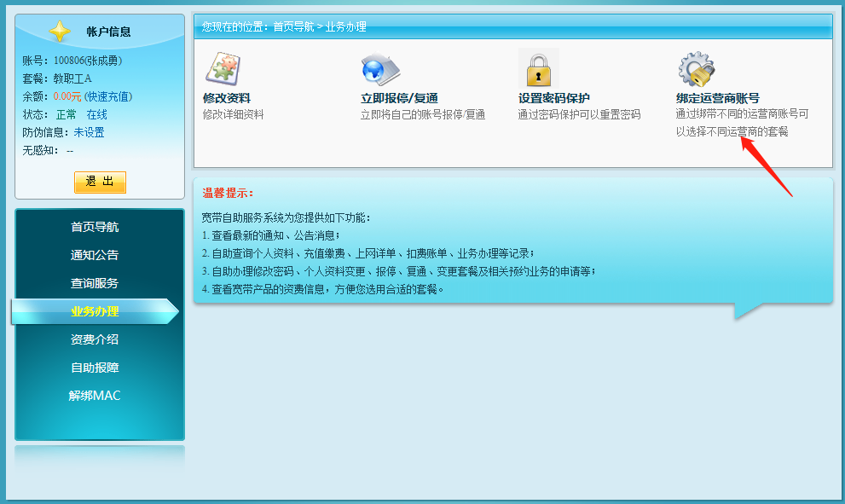Viewport: 845px width, 504px height.
Task: Open 通知公告 in the sidebar menu
Action: click(x=95, y=255)
